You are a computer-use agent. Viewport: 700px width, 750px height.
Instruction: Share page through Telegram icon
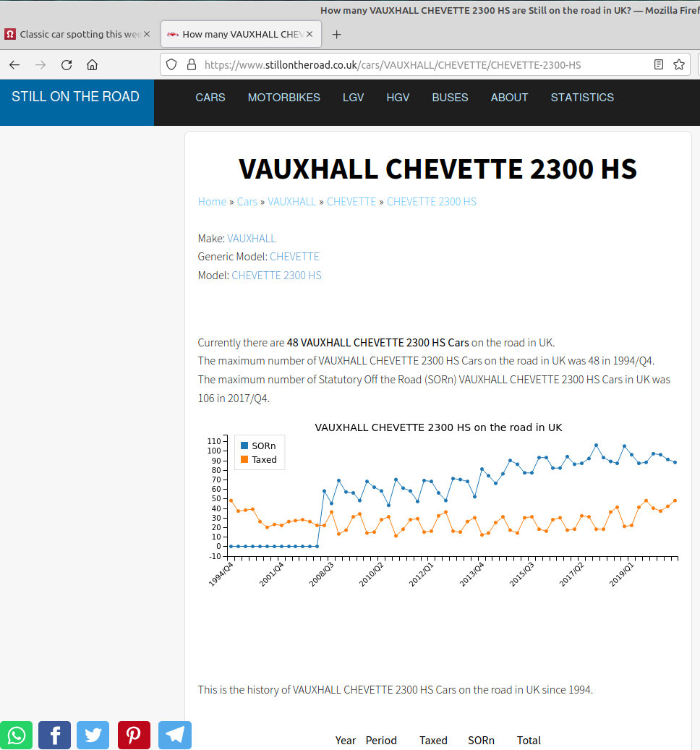174,735
